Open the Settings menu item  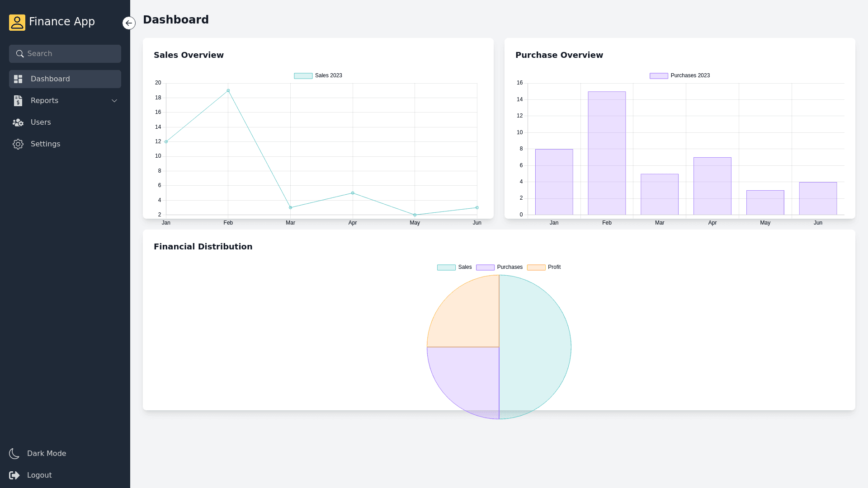(45, 144)
